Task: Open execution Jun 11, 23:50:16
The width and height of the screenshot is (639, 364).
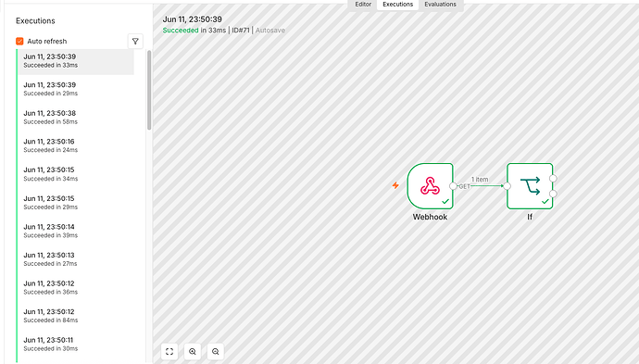Action: pos(75,145)
